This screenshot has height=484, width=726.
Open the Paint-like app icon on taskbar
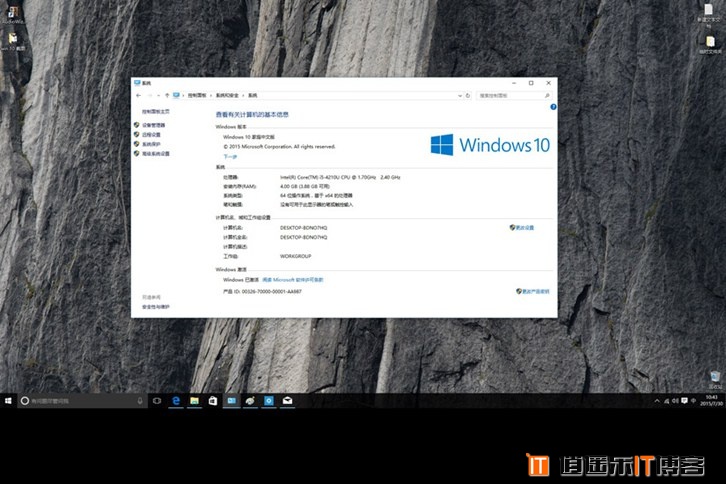(x=250, y=401)
